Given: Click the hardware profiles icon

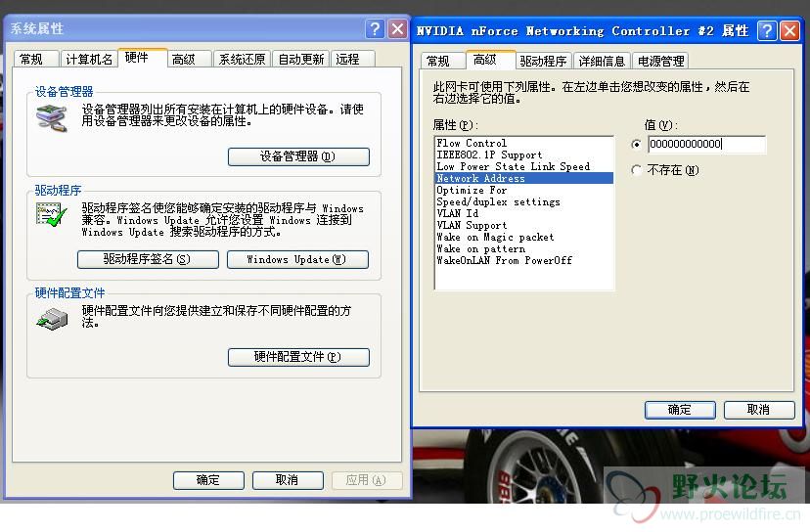Looking at the screenshot, I should coord(52,319).
